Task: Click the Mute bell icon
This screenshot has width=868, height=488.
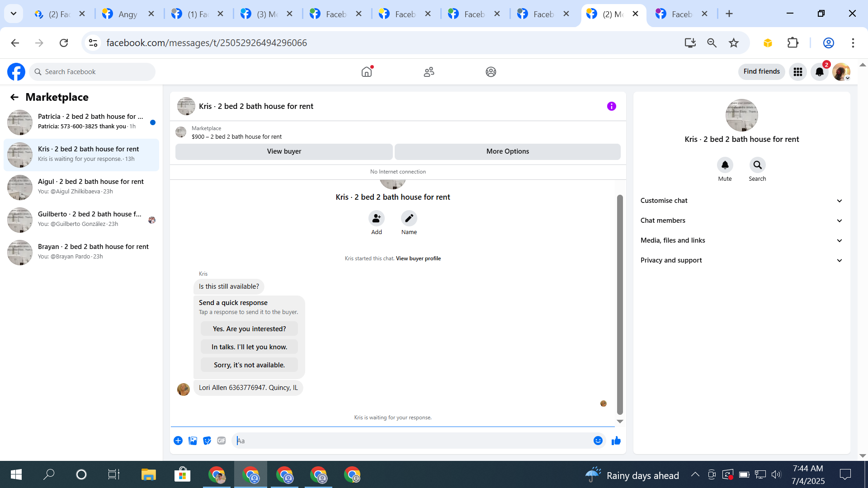Action: coord(725,165)
